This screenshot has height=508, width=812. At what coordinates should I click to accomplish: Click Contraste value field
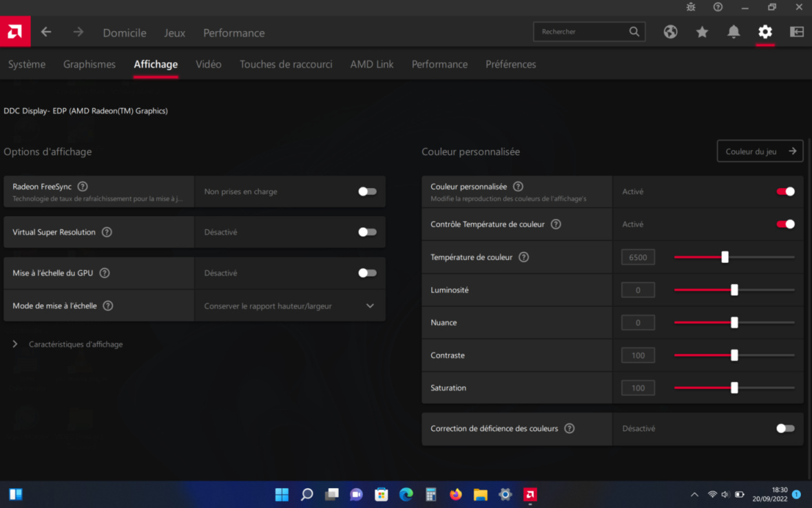(638, 355)
